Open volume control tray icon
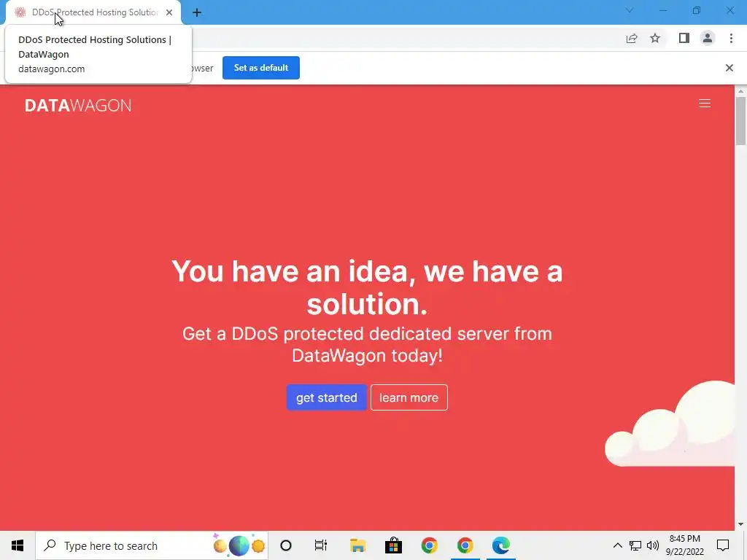The height and width of the screenshot is (560, 747). click(653, 545)
